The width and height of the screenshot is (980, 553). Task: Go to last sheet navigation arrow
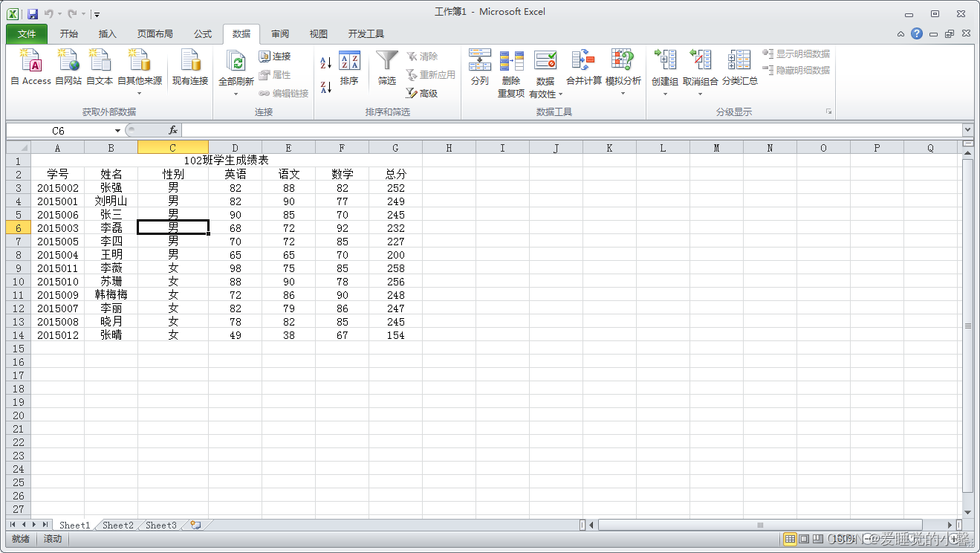[x=46, y=525]
